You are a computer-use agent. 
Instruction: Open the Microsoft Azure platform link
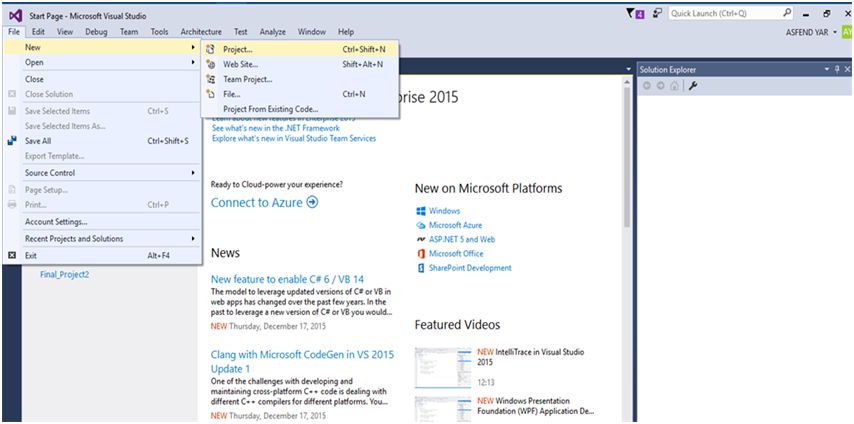[x=455, y=225]
